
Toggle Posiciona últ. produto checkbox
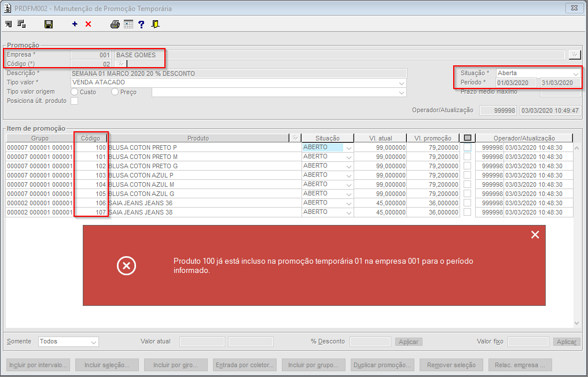pos(75,101)
